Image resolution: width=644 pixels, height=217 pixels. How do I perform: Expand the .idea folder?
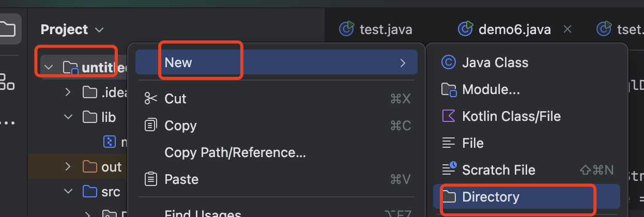pyautogui.click(x=68, y=92)
